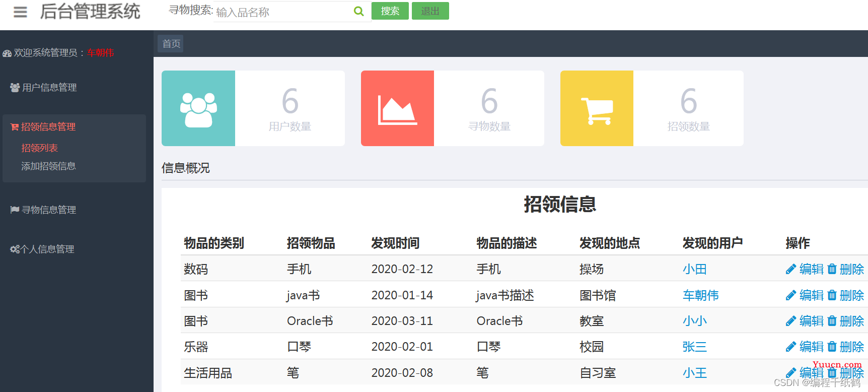Click the red admin name 车朝伟 in sidebar
The width and height of the screenshot is (868, 392).
coord(101,53)
